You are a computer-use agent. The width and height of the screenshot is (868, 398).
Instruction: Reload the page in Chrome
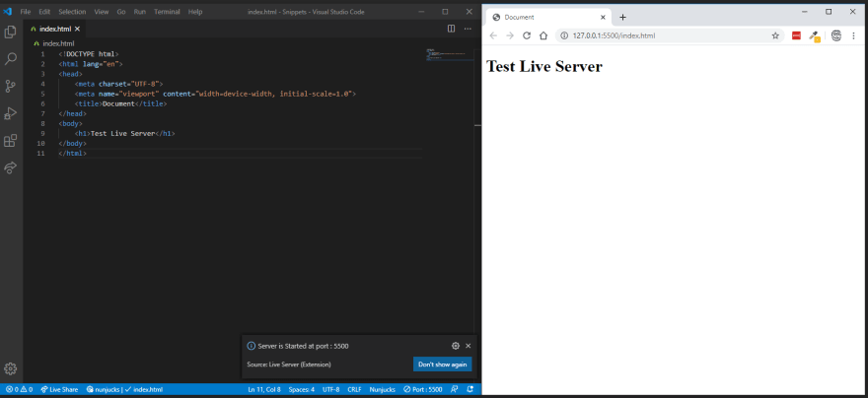pos(527,35)
